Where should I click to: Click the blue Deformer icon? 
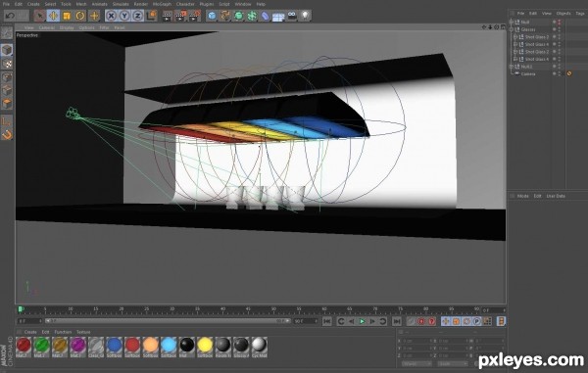click(266, 16)
